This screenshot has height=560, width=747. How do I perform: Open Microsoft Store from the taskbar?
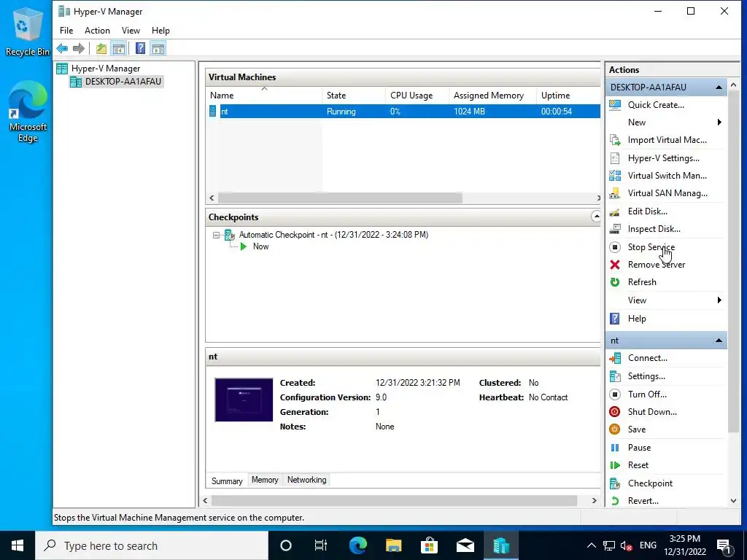429,545
